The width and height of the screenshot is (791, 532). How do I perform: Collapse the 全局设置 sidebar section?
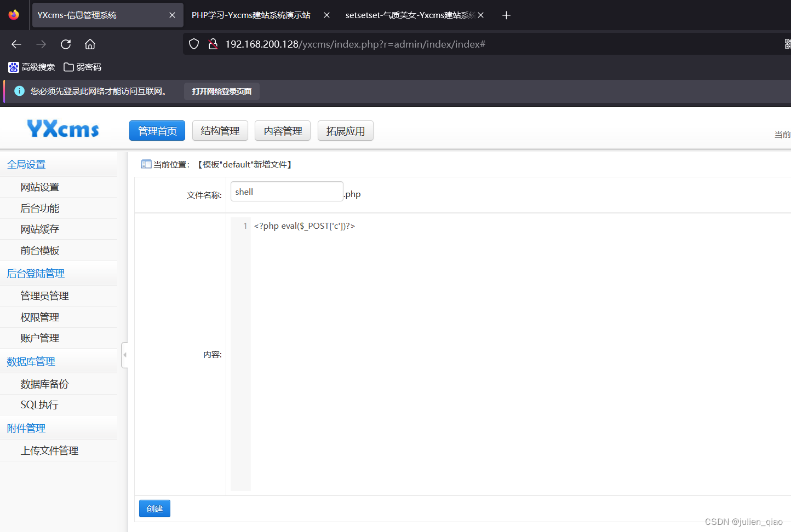pos(59,165)
